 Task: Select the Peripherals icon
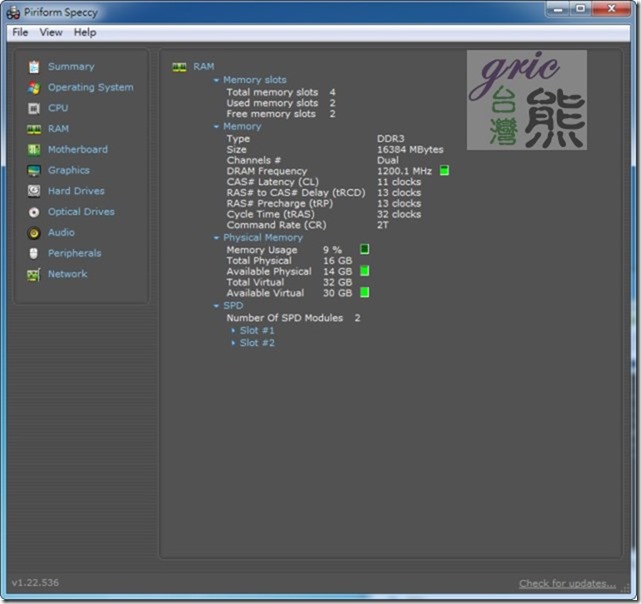[34, 254]
